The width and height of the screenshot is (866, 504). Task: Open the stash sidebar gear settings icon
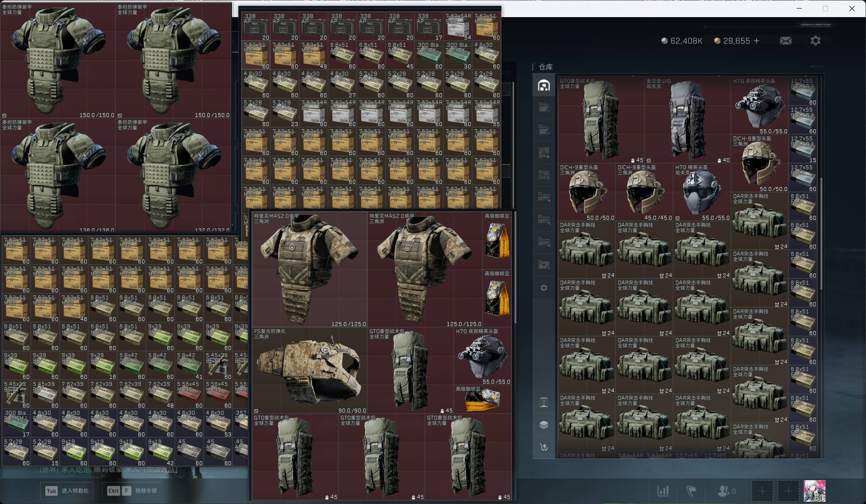544,288
